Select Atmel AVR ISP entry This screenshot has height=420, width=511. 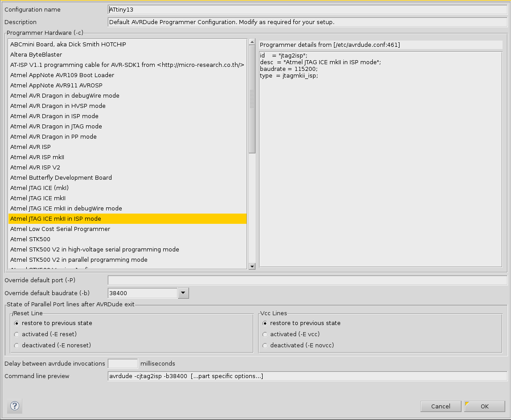pos(128,147)
